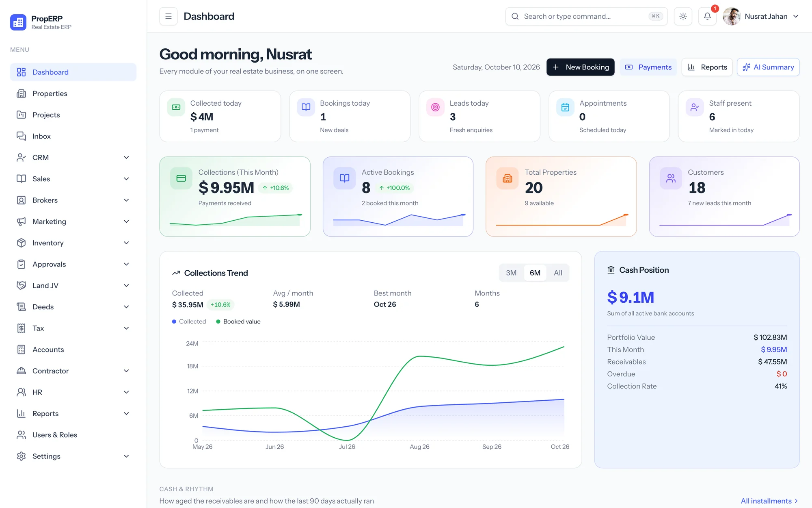Focus the Search or type command field
Screen dimensions: 812x508
[586, 16]
